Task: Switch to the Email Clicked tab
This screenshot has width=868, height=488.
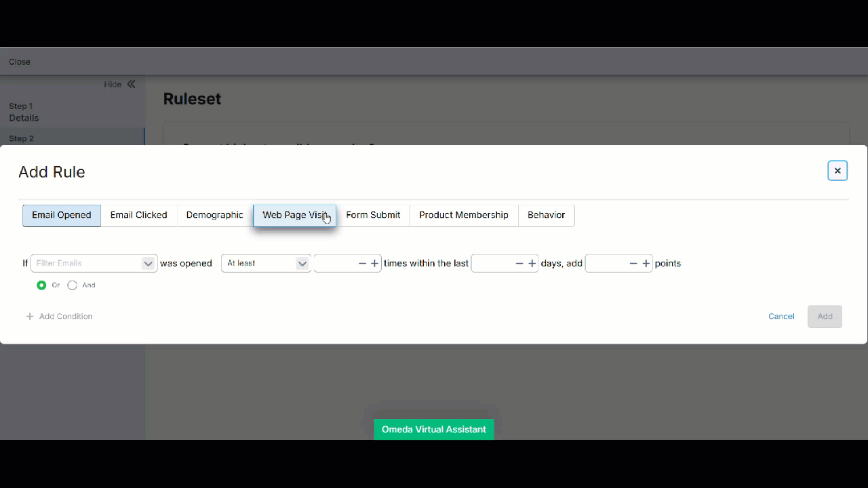Action: [138, 216]
